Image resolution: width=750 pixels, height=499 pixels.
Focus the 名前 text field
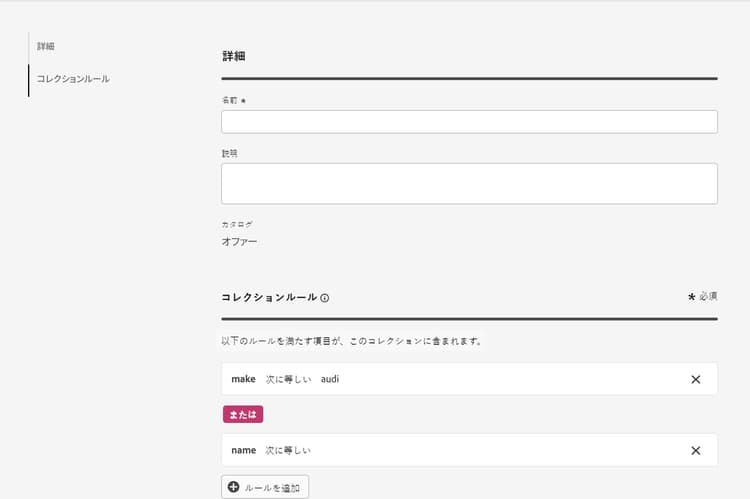pos(469,122)
